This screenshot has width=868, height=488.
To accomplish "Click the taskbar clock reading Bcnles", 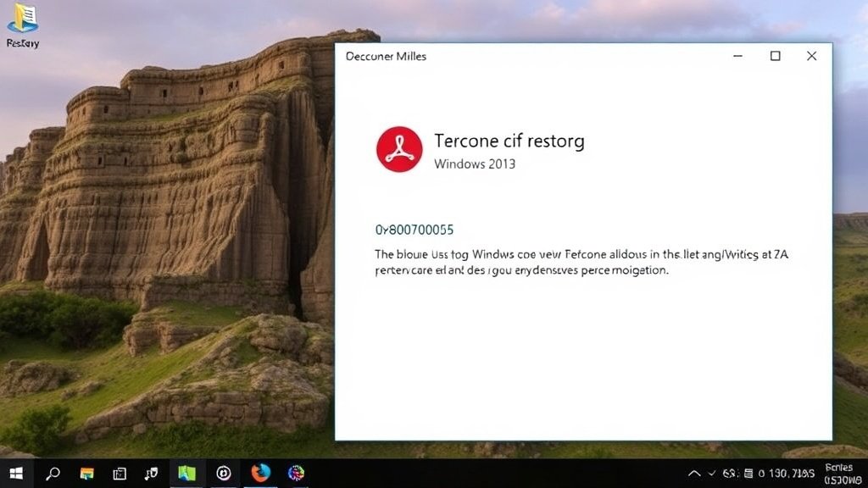I will (x=843, y=474).
